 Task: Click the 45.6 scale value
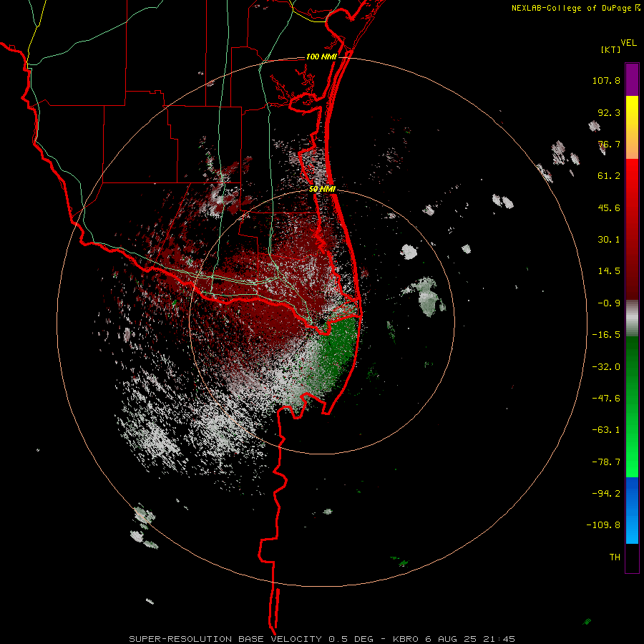pos(609,208)
